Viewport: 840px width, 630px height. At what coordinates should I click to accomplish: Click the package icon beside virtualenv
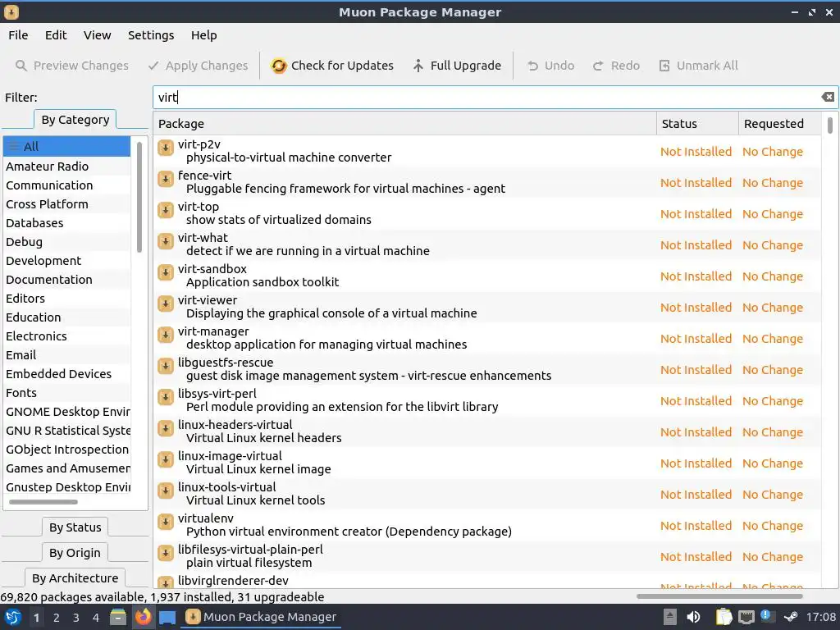tap(166, 522)
